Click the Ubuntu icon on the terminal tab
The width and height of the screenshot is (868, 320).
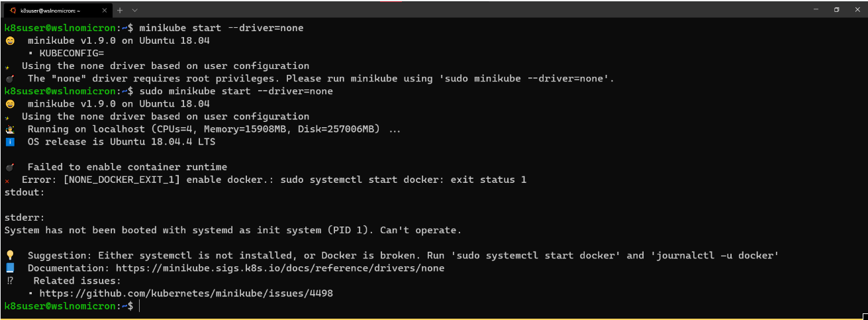(x=12, y=10)
